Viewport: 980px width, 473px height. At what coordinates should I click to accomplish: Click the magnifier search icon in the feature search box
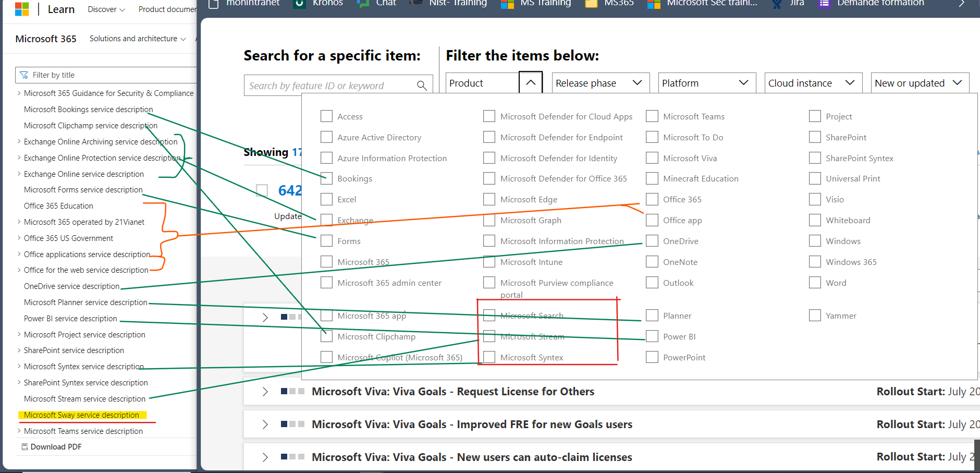pyautogui.click(x=422, y=86)
